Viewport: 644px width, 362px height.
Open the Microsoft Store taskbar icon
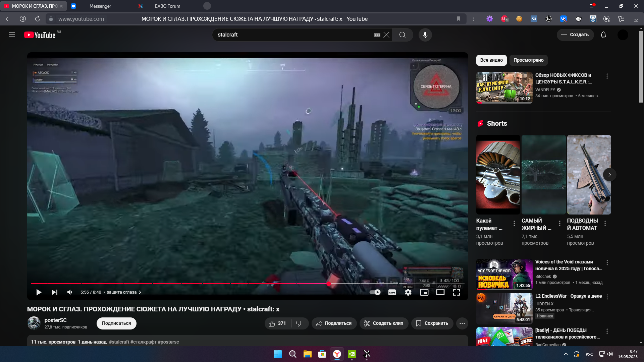[x=322, y=354]
